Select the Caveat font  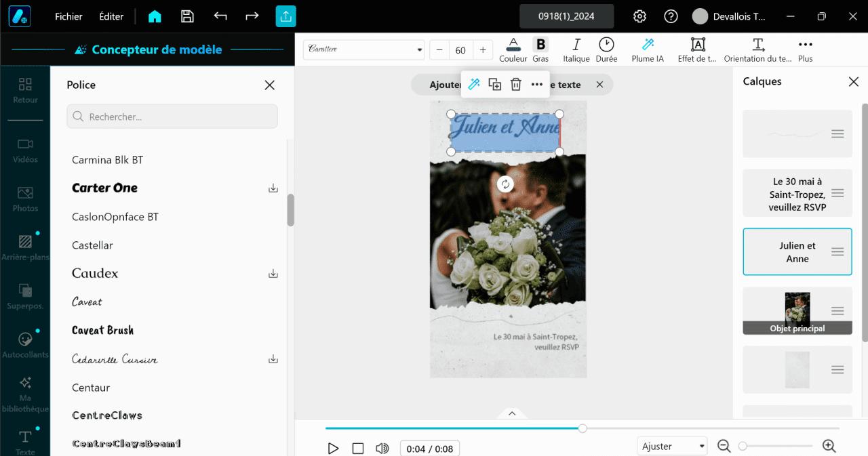87,302
